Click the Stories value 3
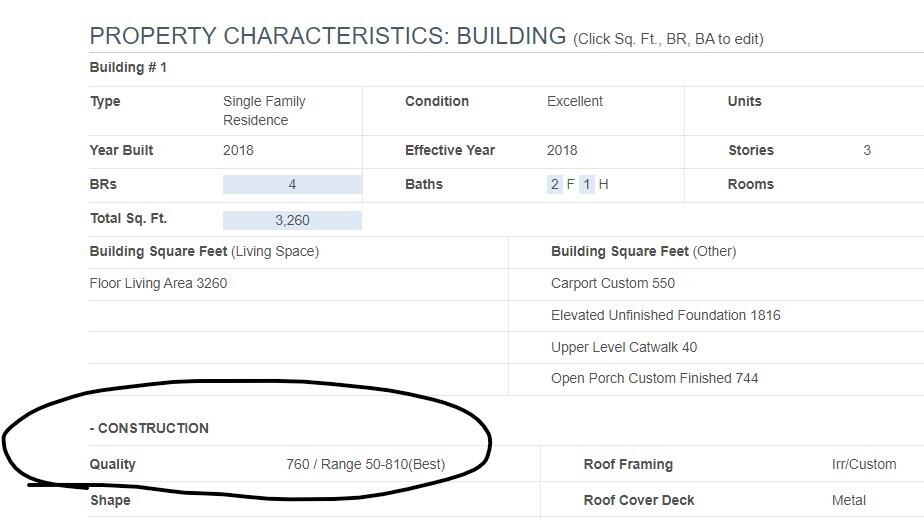Viewport: 924px width, 519px height. (867, 150)
